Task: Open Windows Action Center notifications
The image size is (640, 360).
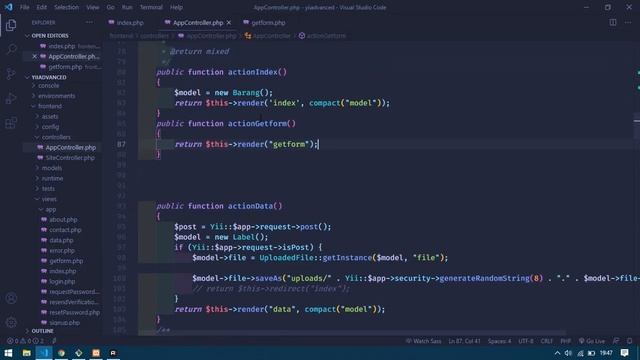Action: [624, 353]
